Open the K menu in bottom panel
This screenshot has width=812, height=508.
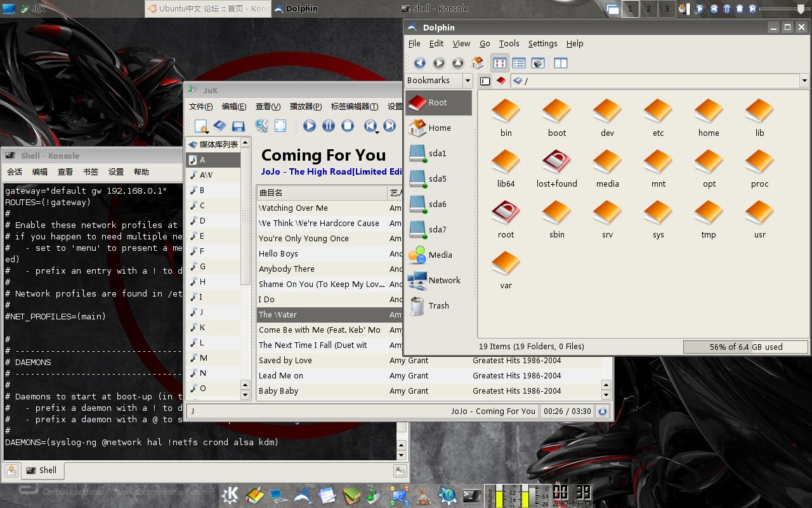point(230,495)
